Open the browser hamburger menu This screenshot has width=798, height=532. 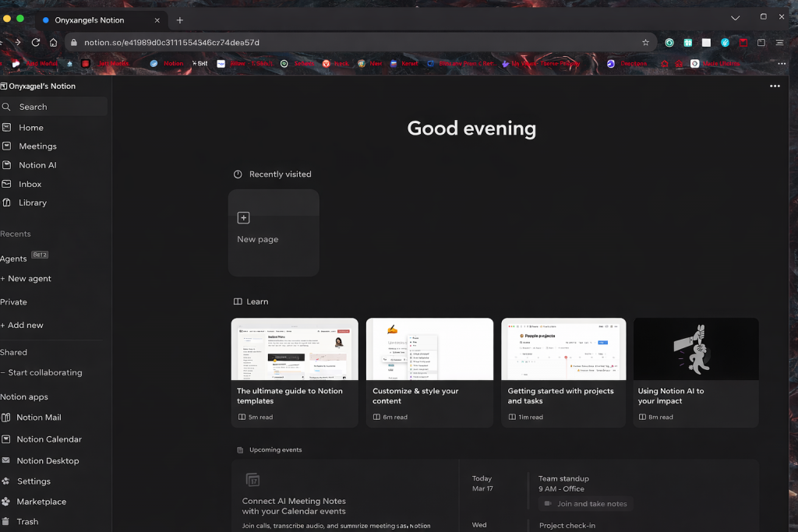pos(779,43)
